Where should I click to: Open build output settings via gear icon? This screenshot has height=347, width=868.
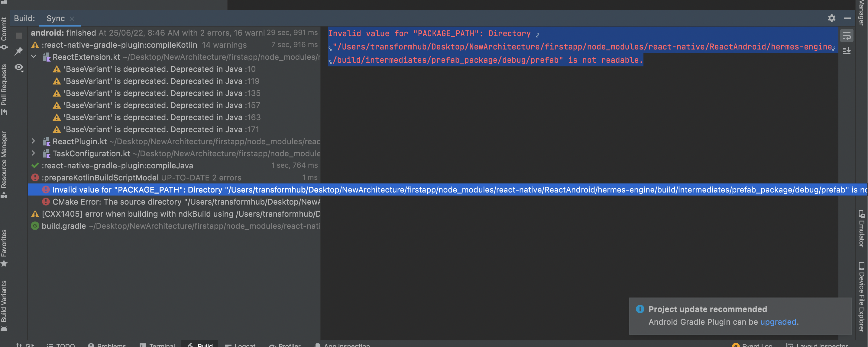click(832, 18)
